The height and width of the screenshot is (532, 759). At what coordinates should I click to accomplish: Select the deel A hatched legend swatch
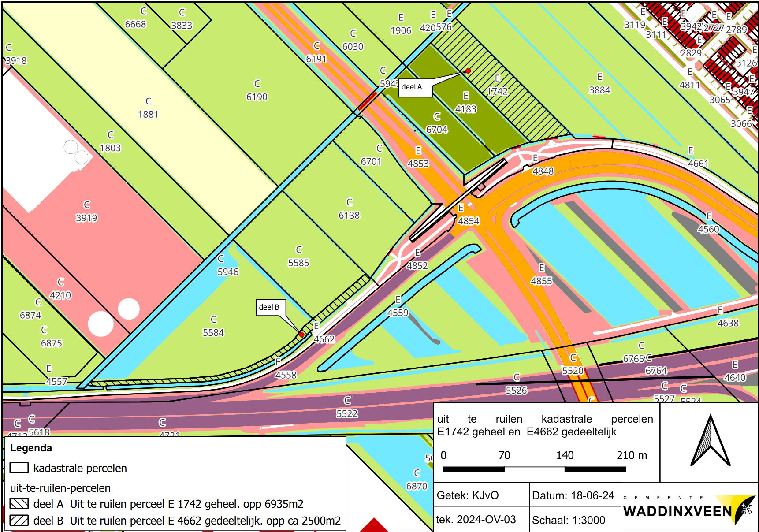point(19,503)
